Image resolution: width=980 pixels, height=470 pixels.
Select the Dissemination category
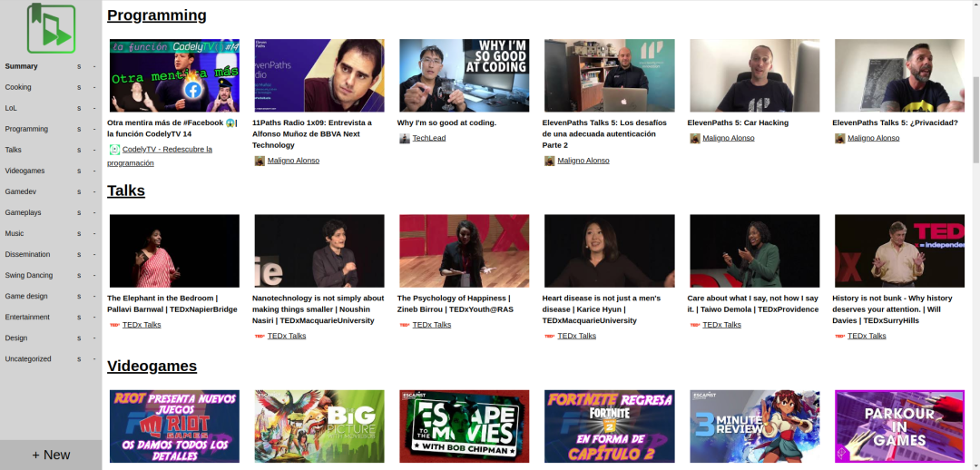27,254
